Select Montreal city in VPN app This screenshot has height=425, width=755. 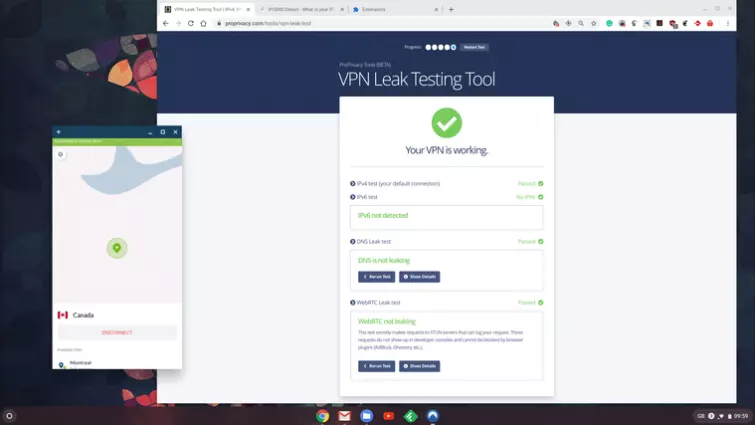80,363
